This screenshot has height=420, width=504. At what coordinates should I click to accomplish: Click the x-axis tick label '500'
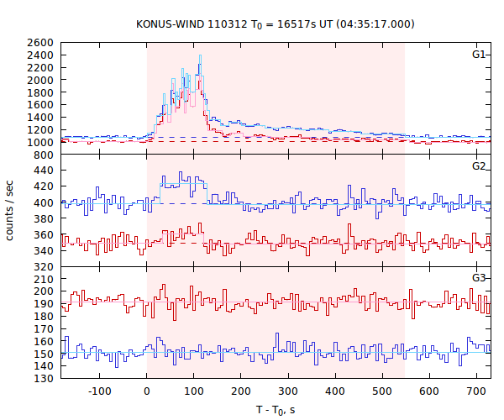[382, 391]
